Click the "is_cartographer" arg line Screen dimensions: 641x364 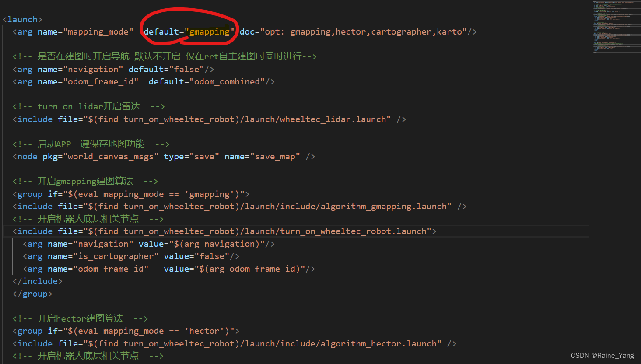pyautogui.click(x=131, y=256)
